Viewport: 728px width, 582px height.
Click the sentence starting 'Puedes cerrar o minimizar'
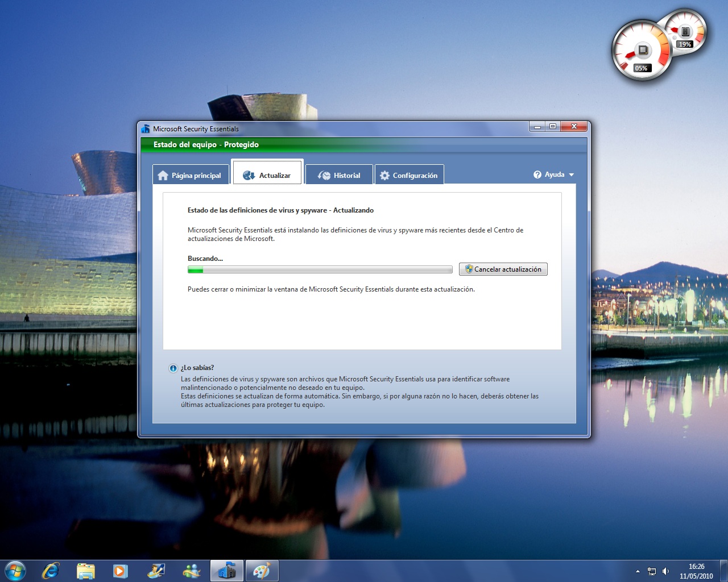(331, 289)
